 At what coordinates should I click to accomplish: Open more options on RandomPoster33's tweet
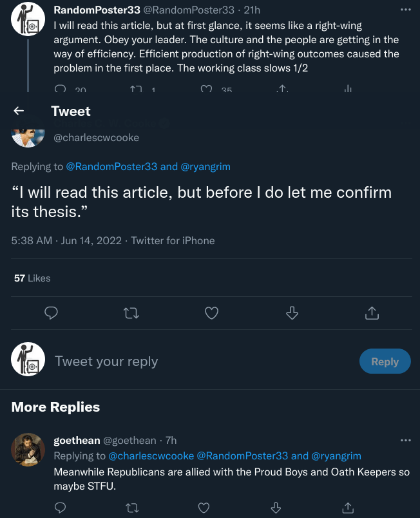click(x=405, y=10)
